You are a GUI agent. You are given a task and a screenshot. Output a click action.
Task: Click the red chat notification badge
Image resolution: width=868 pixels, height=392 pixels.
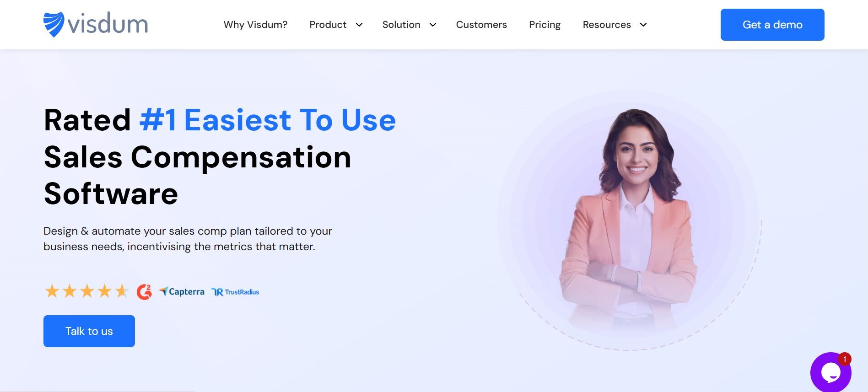[x=844, y=359]
